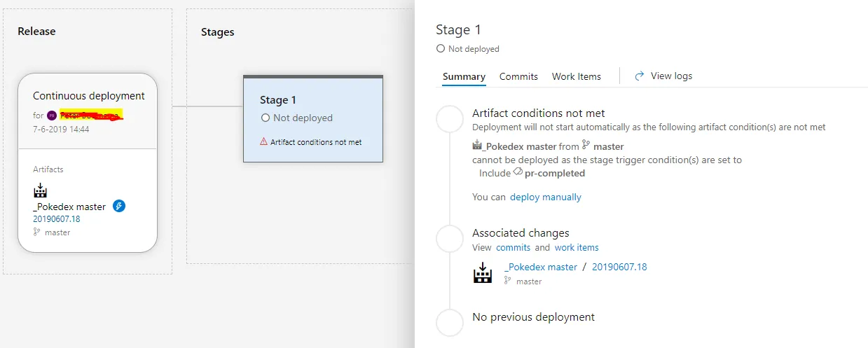Open build 20190607.18 link in Artifacts card
868x348 pixels.
[x=56, y=218]
